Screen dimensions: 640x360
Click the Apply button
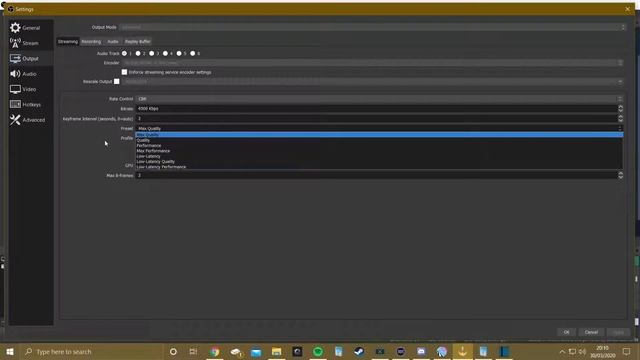tap(619, 332)
